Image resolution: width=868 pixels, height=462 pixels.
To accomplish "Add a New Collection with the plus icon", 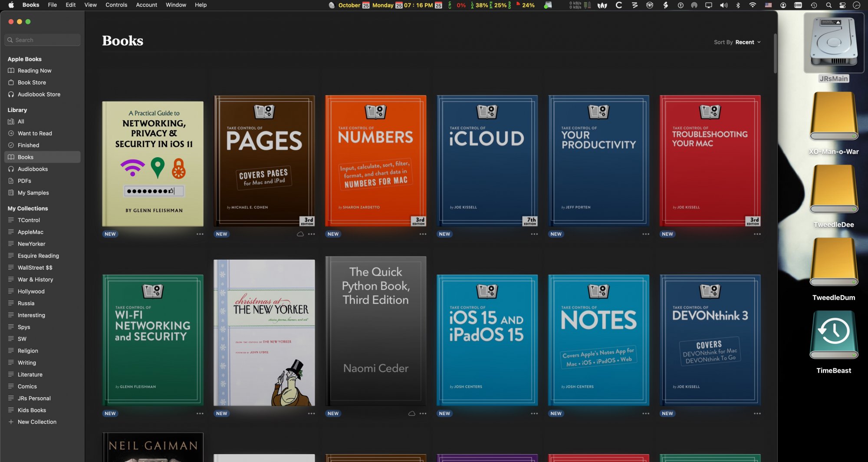I will pyautogui.click(x=11, y=422).
